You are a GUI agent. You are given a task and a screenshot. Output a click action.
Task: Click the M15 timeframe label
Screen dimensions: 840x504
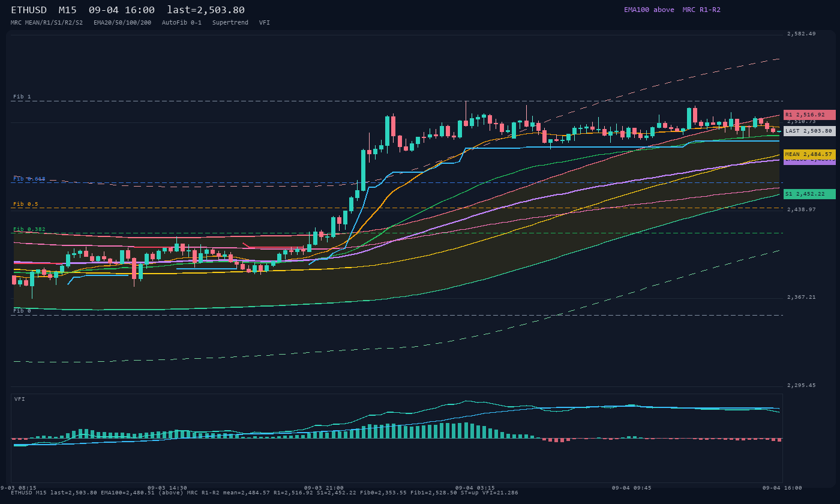point(69,10)
